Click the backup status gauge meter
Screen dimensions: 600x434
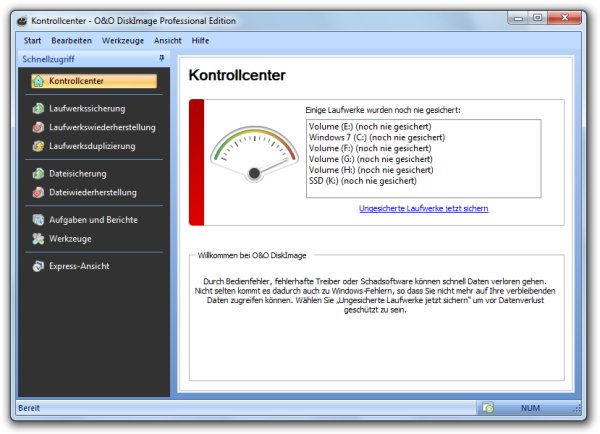point(254,154)
